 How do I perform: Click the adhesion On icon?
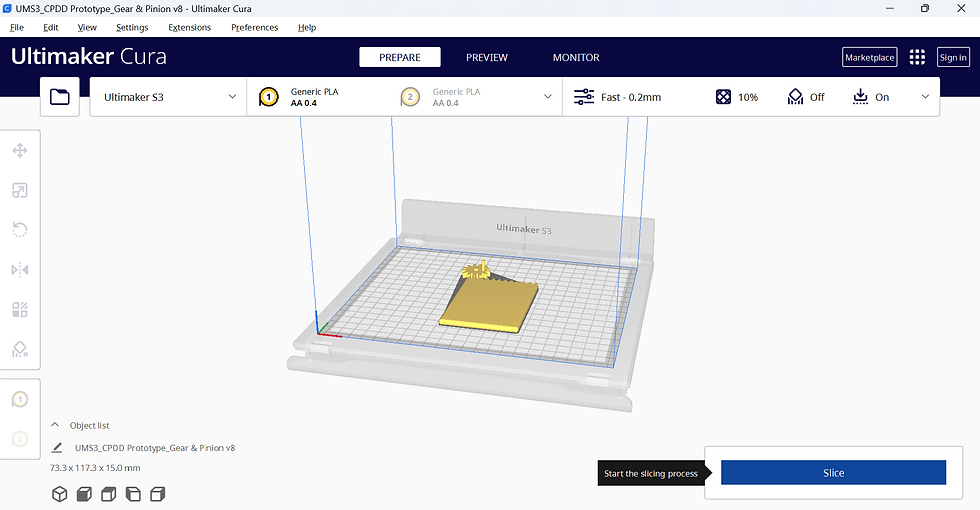861,97
